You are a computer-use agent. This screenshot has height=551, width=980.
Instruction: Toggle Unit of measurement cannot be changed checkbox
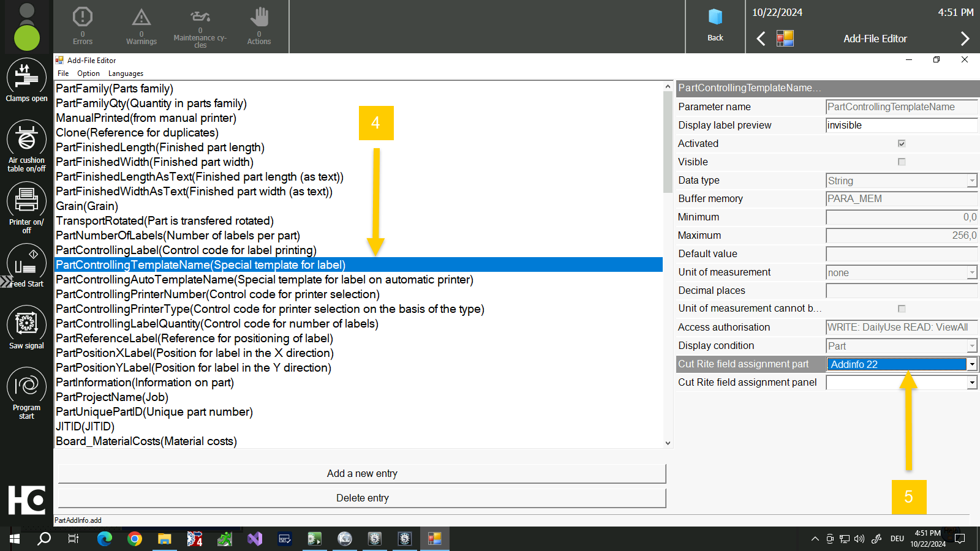902,309
